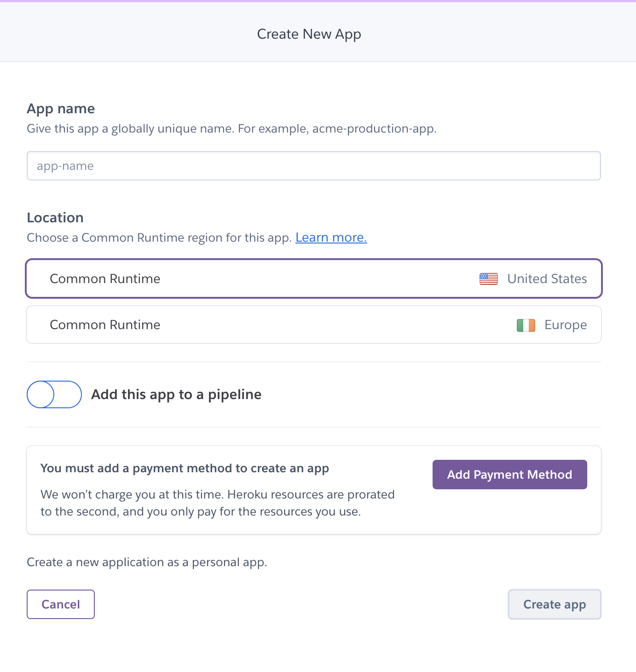Viewport: 636px width, 672px height.
Task: Click the Location section heading
Action: [x=55, y=218]
